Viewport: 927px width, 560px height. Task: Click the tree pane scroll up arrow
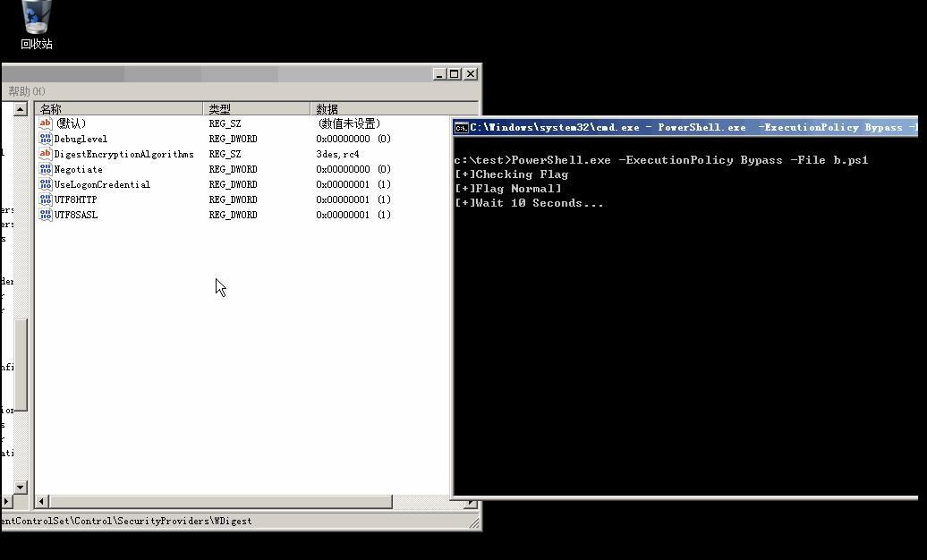(x=20, y=109)
